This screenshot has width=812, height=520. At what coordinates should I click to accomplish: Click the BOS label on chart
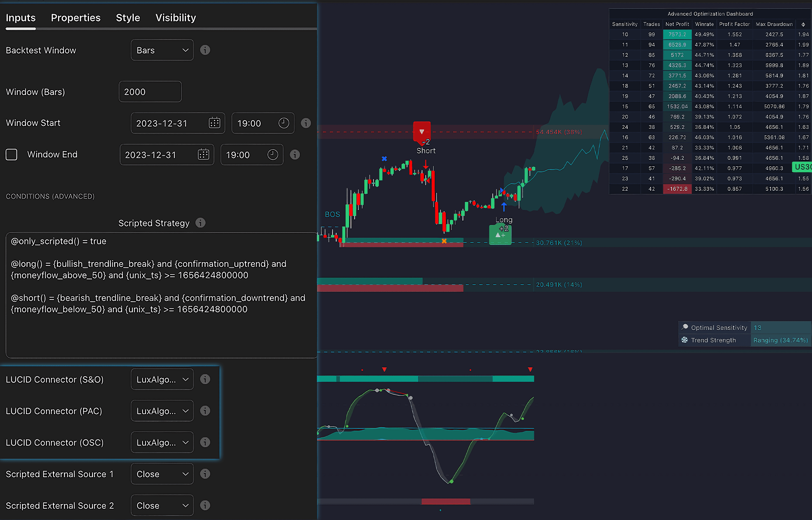point(332,214)
